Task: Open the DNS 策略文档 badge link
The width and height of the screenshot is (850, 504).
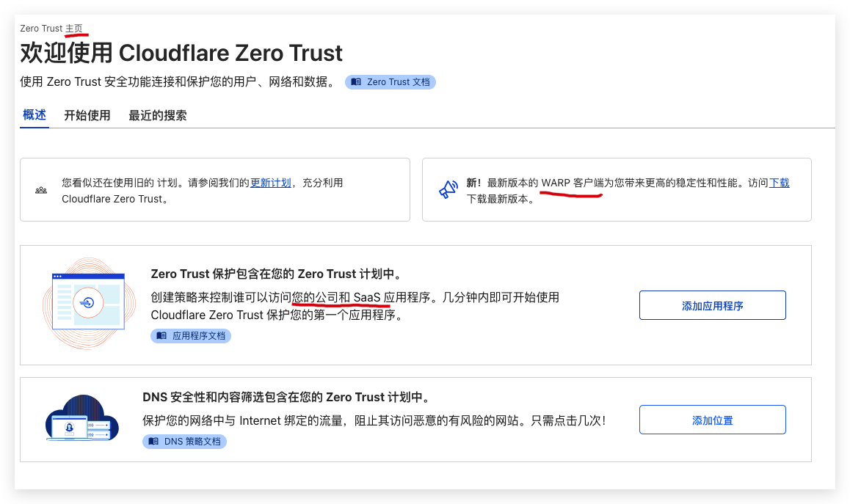Action: [x=184, y=442]
